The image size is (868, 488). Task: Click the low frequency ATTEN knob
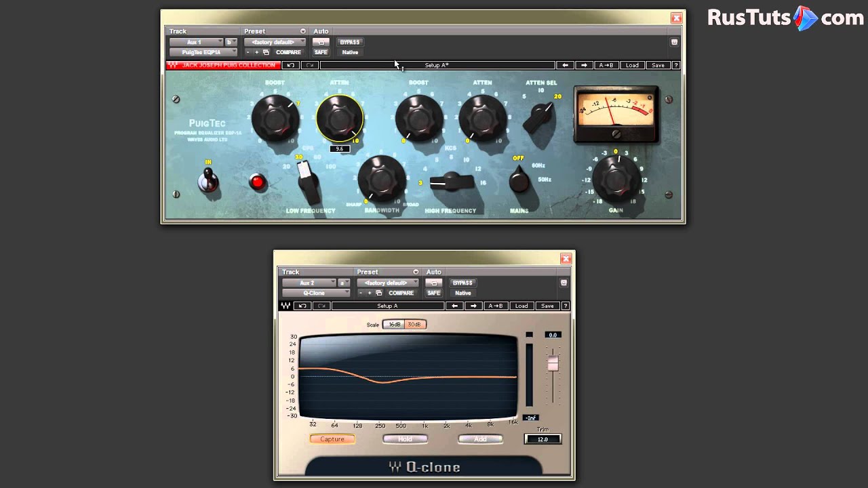(x=339, y=118)
